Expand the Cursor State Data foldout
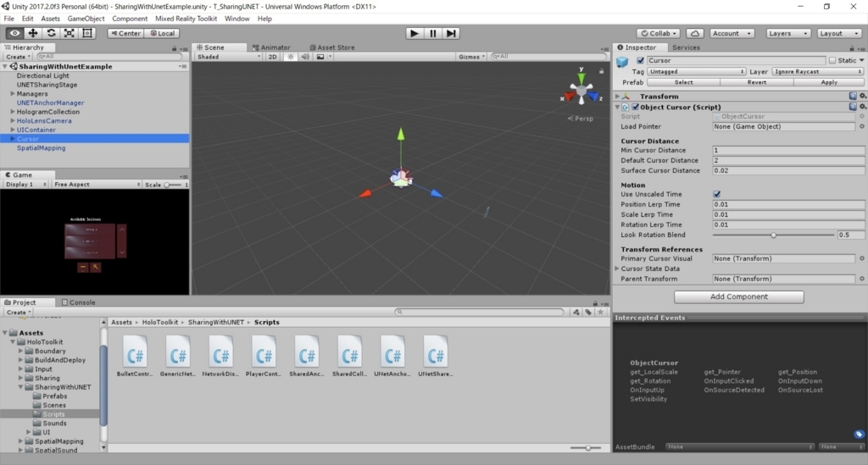The height and width of the screenshot is (465, 868). [617, 268]
